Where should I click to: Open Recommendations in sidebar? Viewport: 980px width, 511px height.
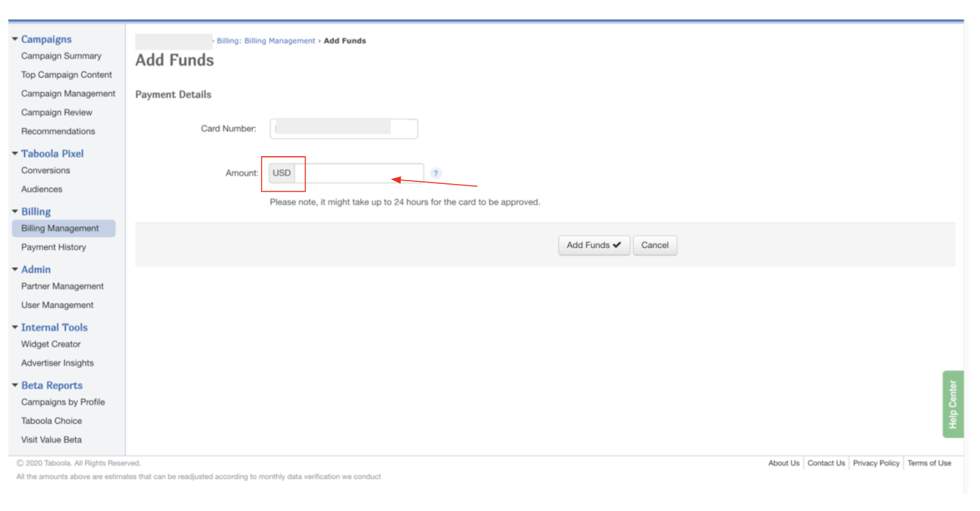click(x=58, y=131)
